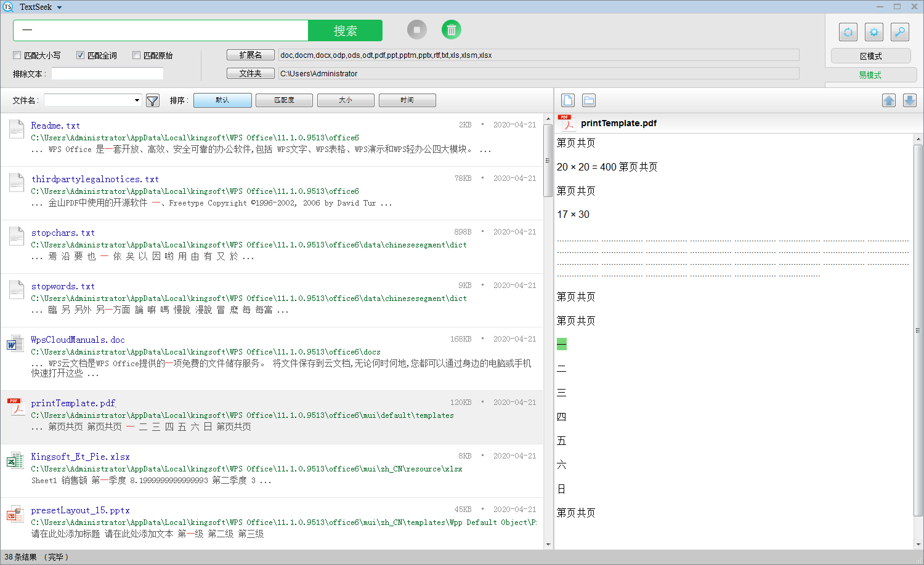
Task: Click the open folder icon above the preview
Action: pyautogui.click(x=589, y=100)
